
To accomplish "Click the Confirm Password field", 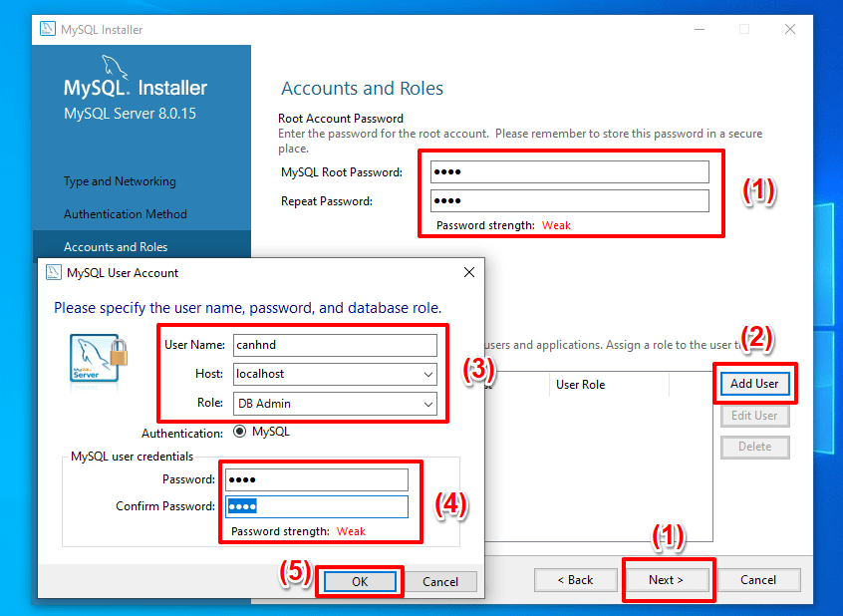I will (x=317, y=506).
